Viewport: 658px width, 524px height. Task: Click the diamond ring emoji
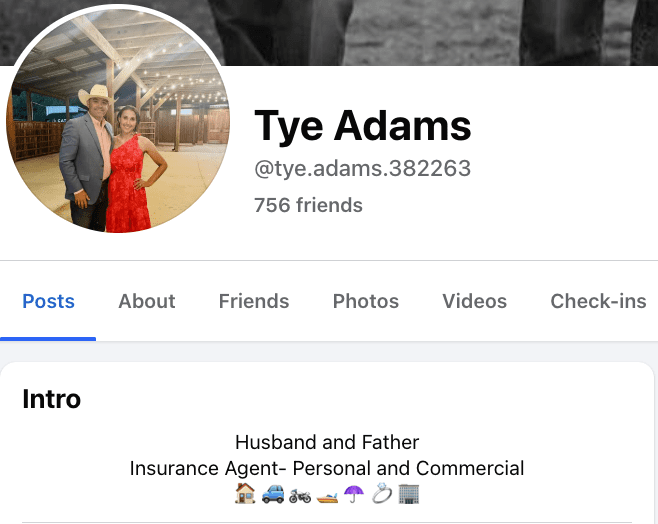[382, 493]
